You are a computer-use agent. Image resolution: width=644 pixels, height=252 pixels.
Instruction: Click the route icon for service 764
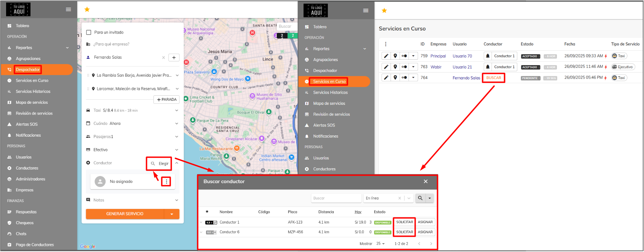click(404, 78)
